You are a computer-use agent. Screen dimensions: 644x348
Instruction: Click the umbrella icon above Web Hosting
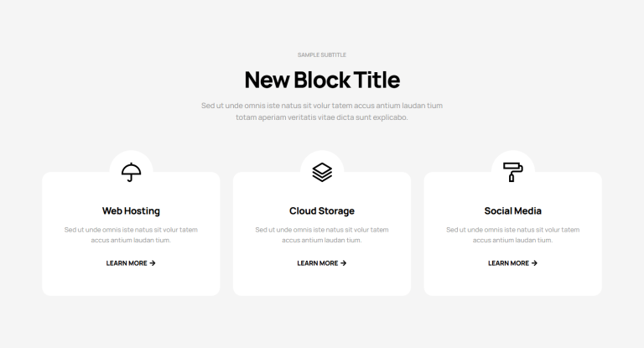coord(131,172)
